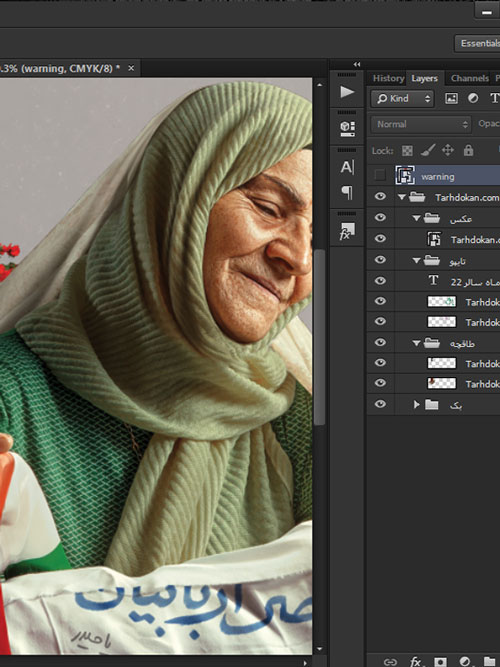Viewport: 500px width, 667px height.
Task: Collapse the تایپو group
Action: pos(416,260)
